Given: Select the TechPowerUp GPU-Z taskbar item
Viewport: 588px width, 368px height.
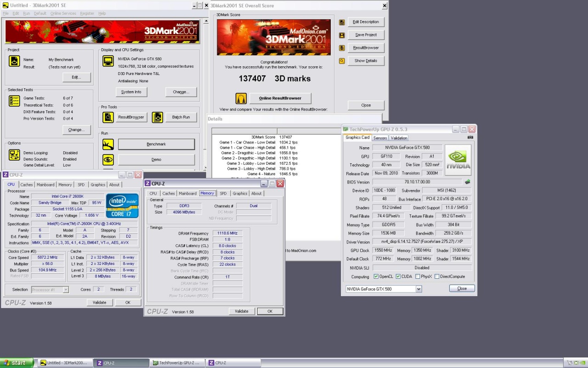Looking at the screenshot, I should (x=176, y=363).
